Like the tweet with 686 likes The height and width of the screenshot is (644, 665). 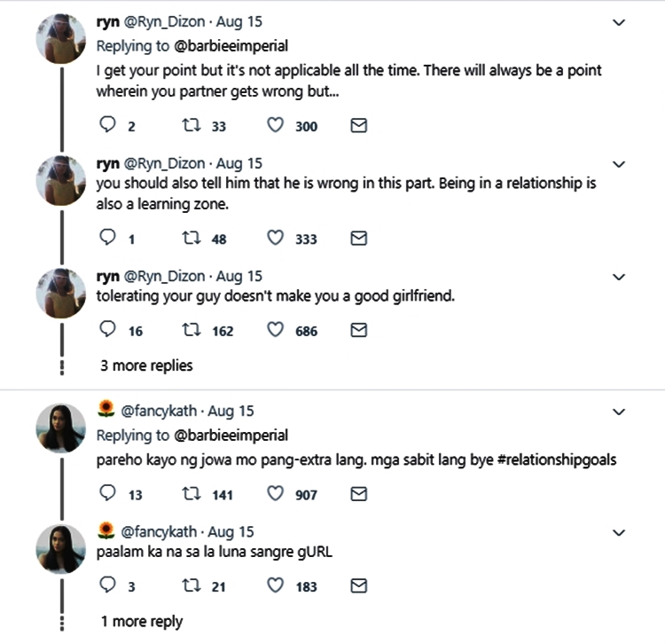coord(275,330)
